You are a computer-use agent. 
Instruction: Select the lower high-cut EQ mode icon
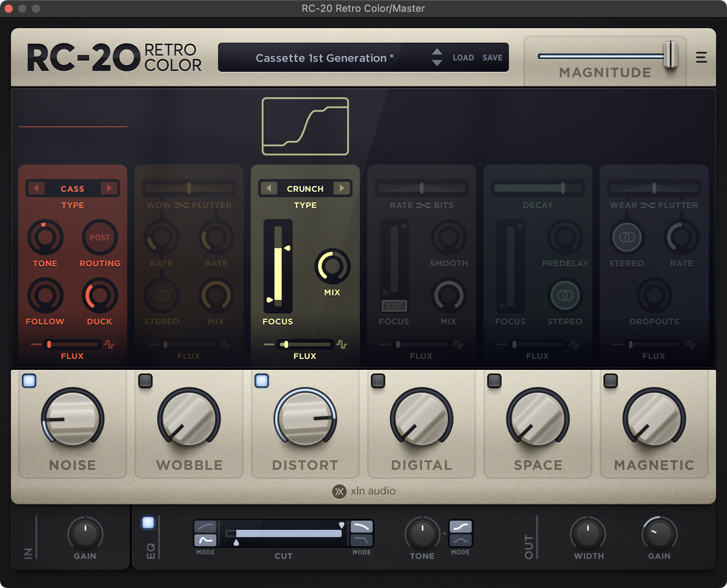click(x=361, y=540)
